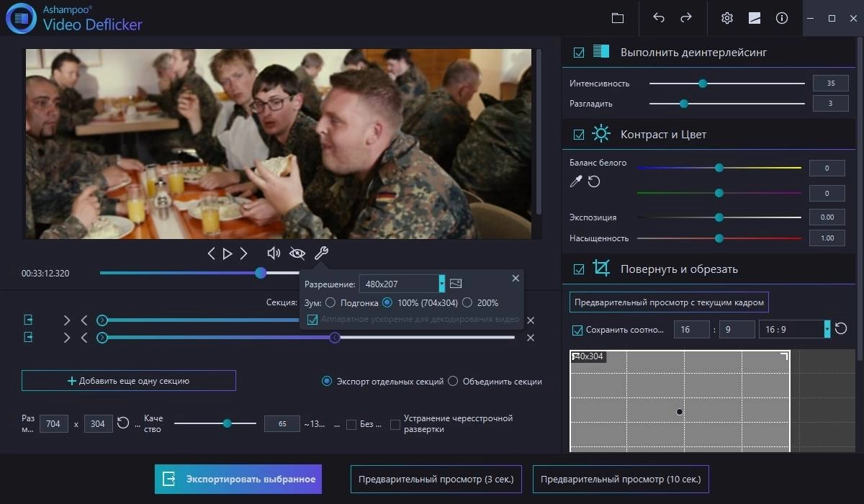Click the right arrow of the first section
The image size is (864, 504).
[67, 320]
